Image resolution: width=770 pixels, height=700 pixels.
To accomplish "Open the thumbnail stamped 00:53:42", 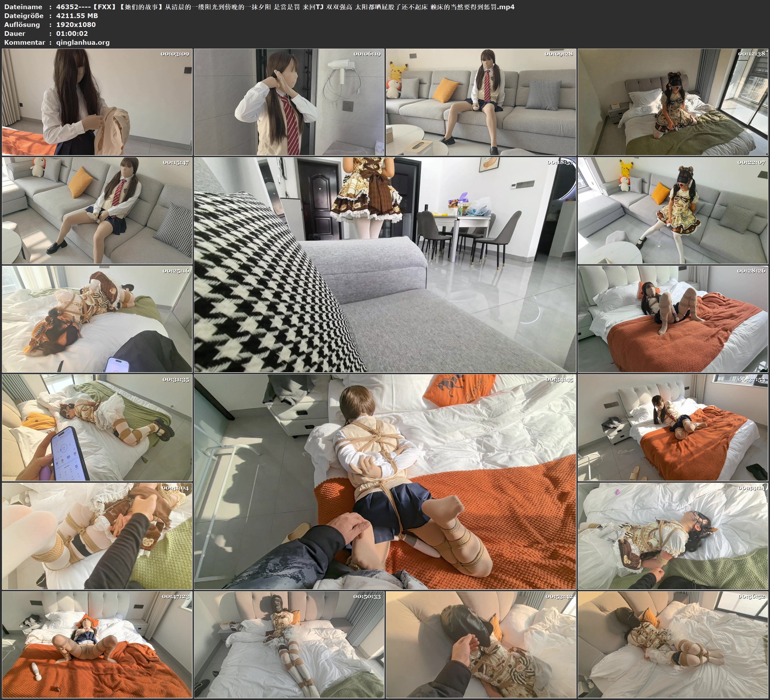I will coord(481,644).
